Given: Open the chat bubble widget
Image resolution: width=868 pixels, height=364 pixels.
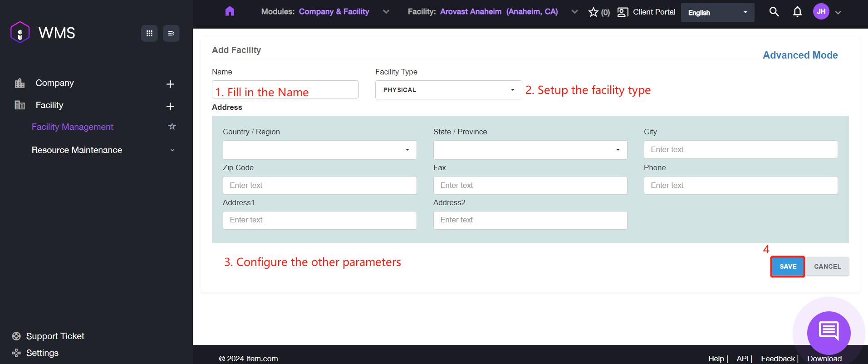Looking at the screenshot, I should coord(829,332).
